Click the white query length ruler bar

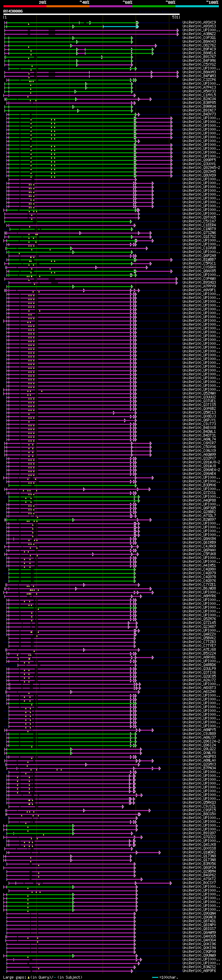[x=92, y=15]
